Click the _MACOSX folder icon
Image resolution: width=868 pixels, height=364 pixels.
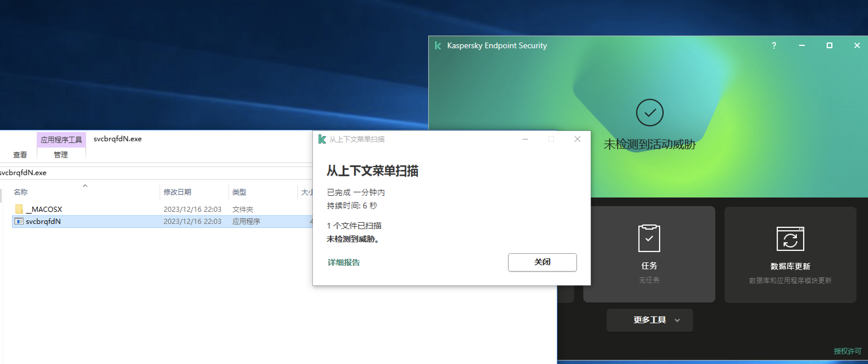[x=19, y=209]
